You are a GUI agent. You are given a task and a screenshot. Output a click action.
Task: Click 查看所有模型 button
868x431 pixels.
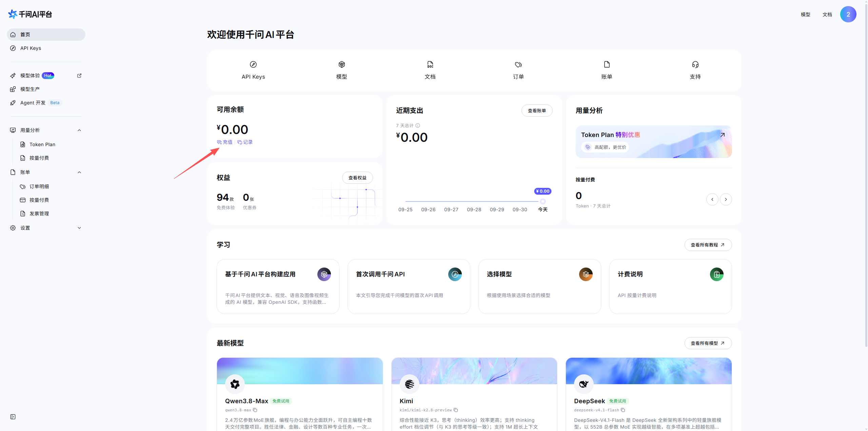(708, 343)
